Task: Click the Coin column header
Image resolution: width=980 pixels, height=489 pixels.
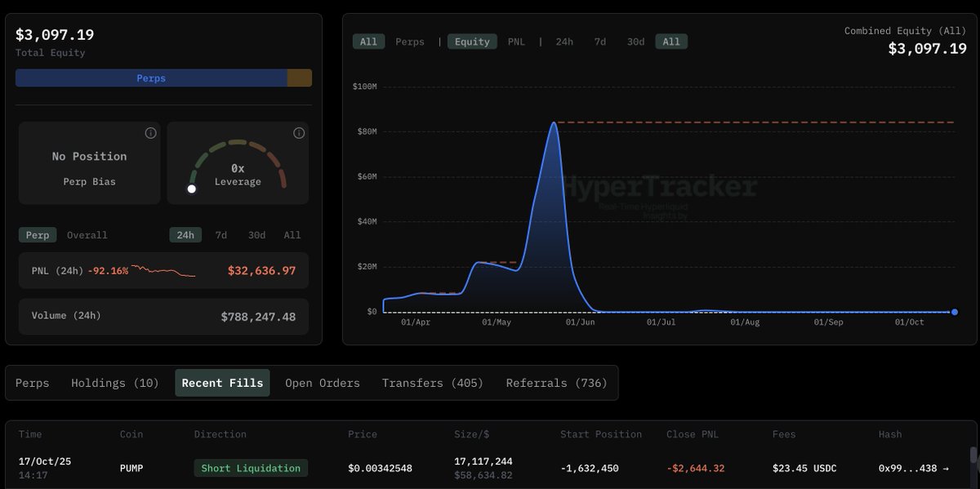Action: point(131,434)
